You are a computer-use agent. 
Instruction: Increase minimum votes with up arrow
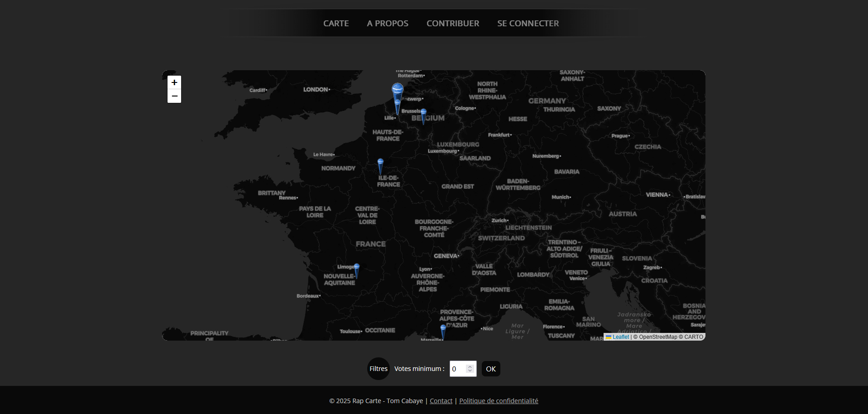click(470, 366)
